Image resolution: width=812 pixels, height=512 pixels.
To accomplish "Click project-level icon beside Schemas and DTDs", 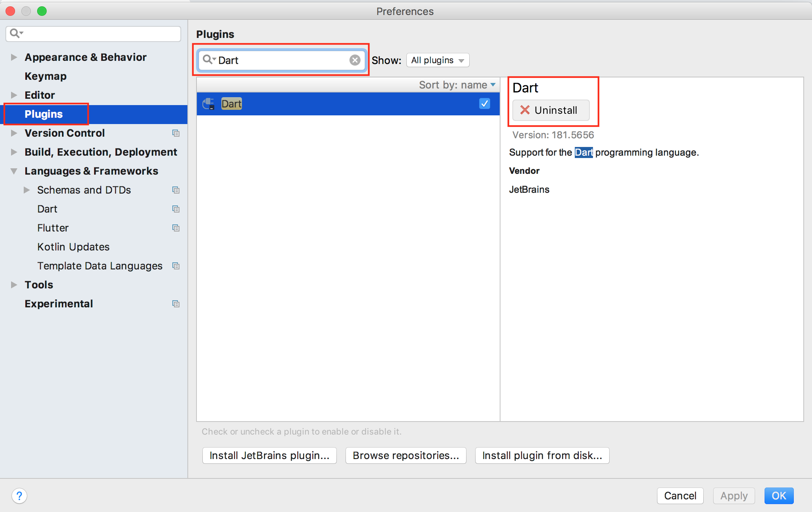I will (x=176, y=190).
